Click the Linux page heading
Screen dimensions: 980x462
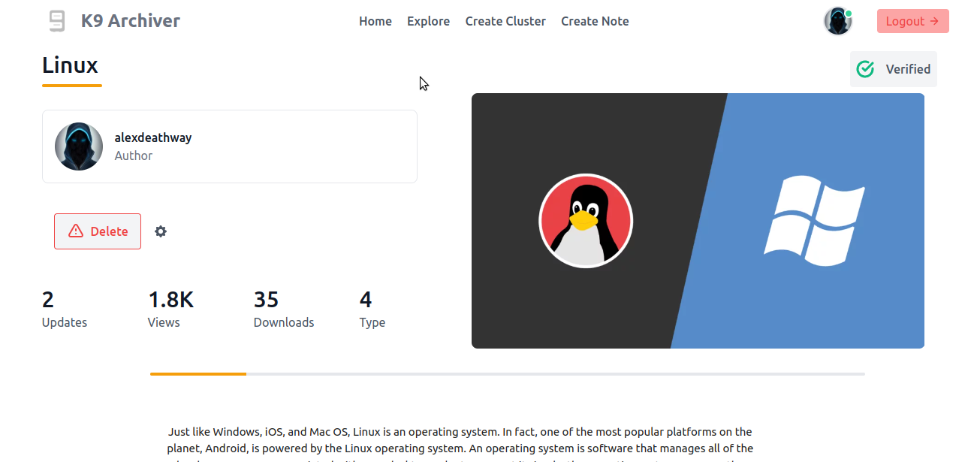[70, 65]
